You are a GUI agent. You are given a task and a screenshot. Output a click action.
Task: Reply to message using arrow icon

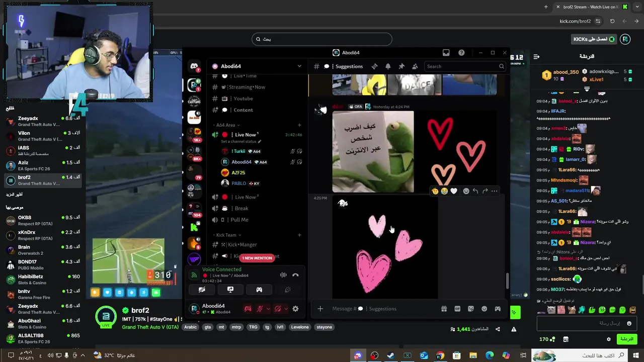coord(475,191)
